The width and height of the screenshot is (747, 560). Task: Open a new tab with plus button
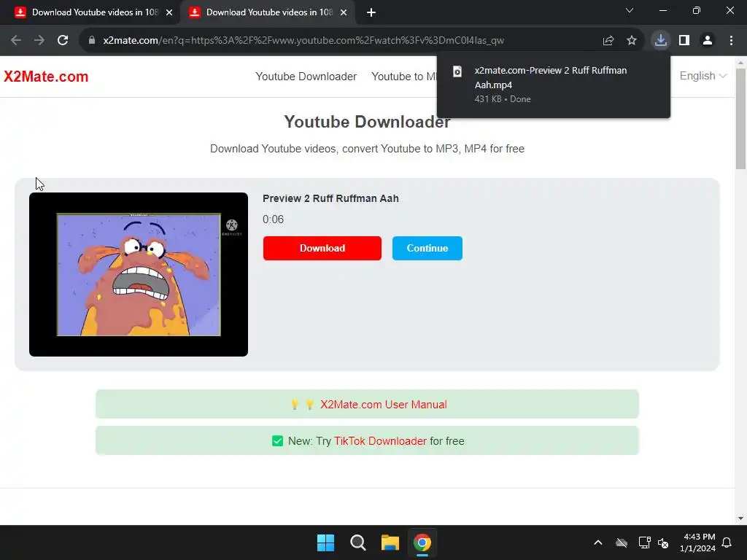point(371,13)
